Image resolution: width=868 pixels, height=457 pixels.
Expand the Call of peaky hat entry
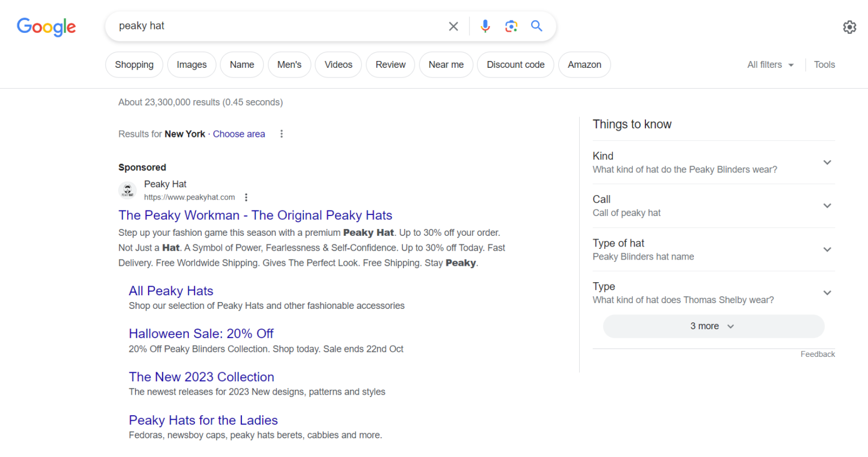tap(827, 205)
